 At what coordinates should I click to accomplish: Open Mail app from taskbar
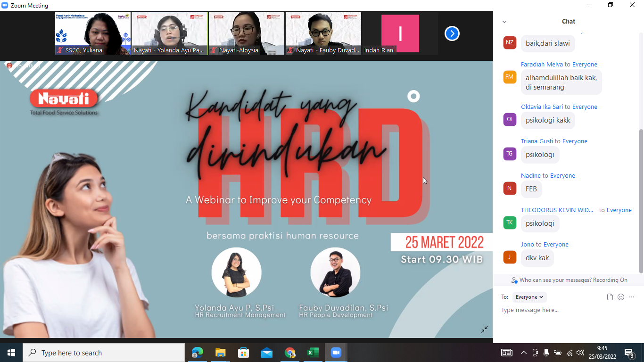click(267, 353)
